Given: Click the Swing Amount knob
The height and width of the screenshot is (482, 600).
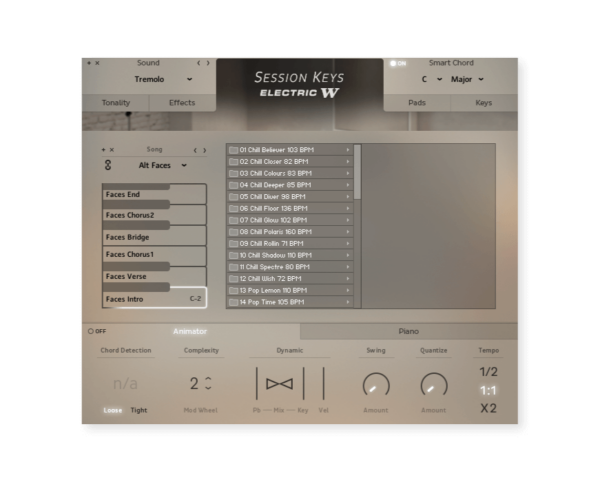Looking at the screenshot, I should 376,386.
